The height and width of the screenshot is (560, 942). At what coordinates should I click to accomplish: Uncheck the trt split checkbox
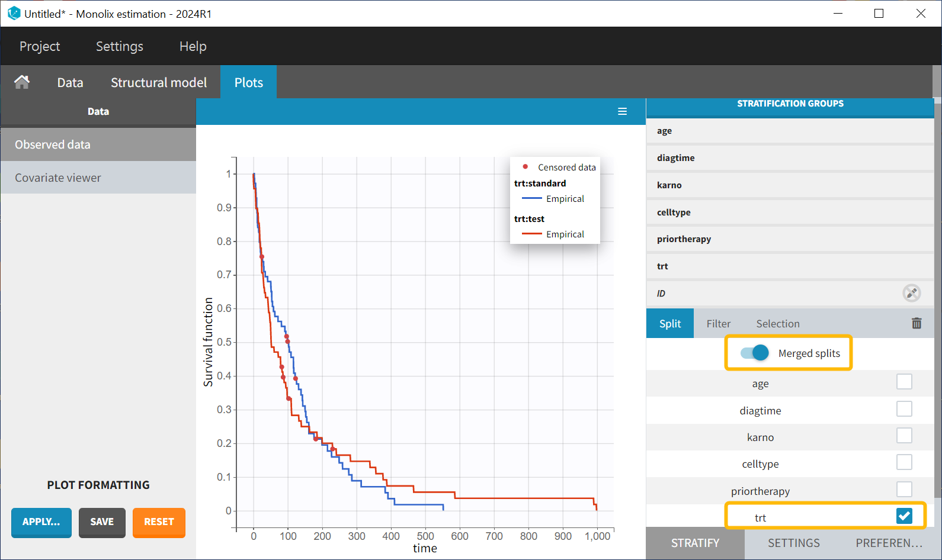(903, 516)
